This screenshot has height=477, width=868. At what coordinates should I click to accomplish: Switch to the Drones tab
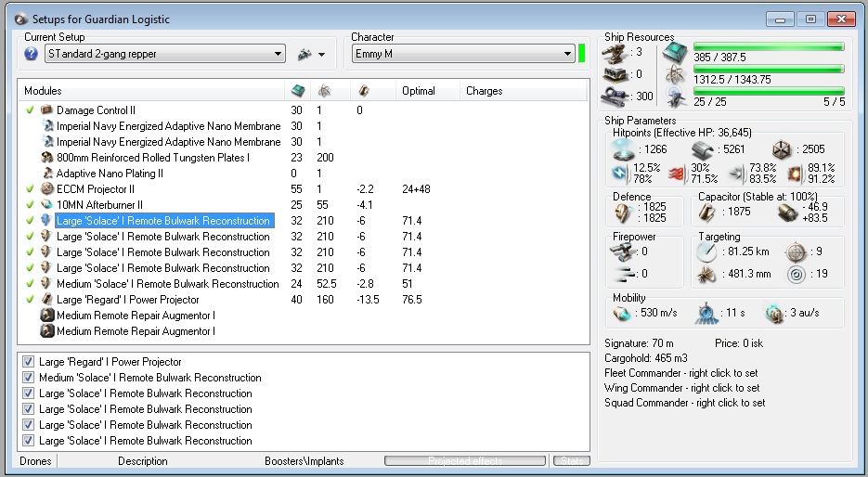click(35, 461)
